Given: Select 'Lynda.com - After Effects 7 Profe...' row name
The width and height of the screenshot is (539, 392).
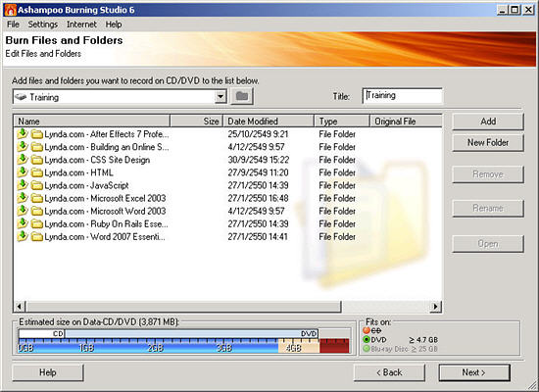Looking at the screenshot, I should click(107, 134).
